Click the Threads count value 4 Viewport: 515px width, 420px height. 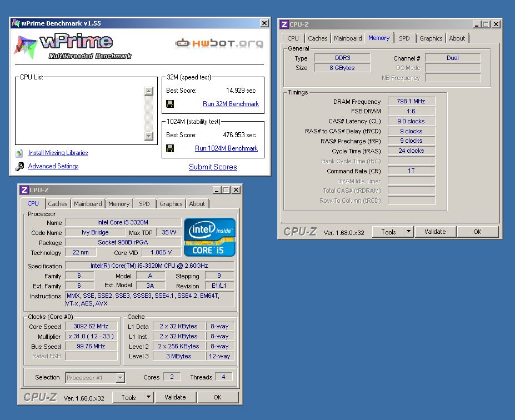point(224,377)
